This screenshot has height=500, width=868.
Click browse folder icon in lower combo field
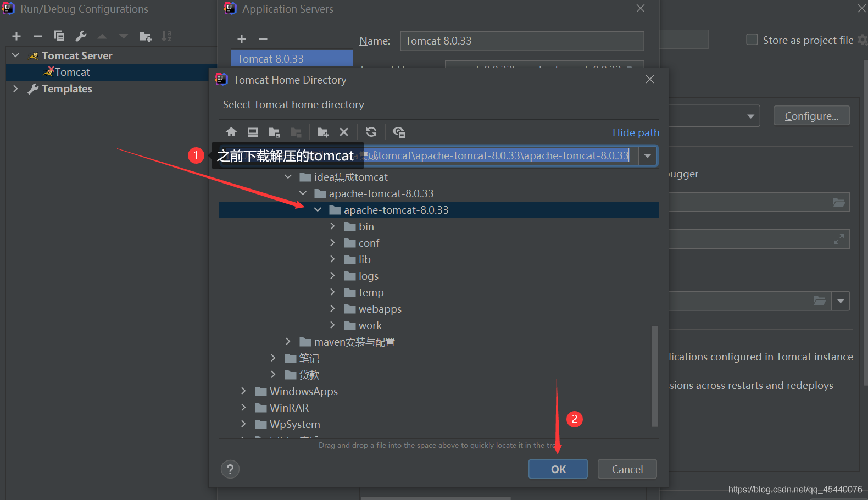point(820,301)
